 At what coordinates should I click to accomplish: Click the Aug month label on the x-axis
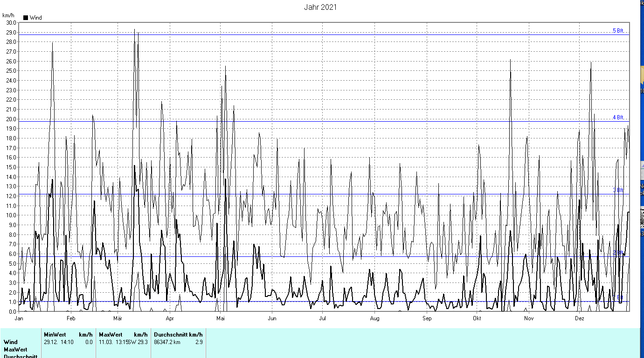click(x=374, y=319)
